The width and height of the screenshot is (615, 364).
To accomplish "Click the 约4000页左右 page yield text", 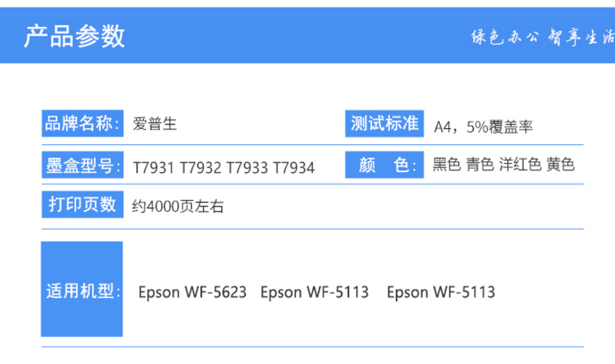I will click(x=178, y=207).
